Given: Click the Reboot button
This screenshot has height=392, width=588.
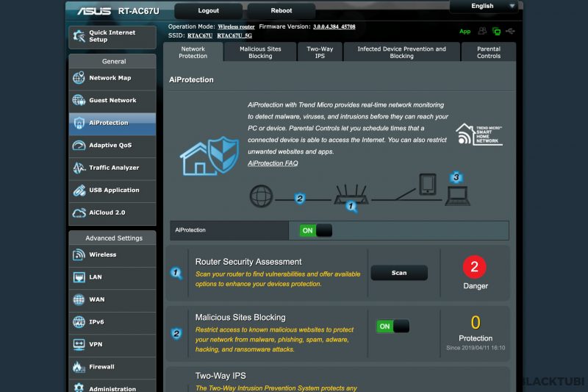Looking at the screenshot, I should point(282,10).
